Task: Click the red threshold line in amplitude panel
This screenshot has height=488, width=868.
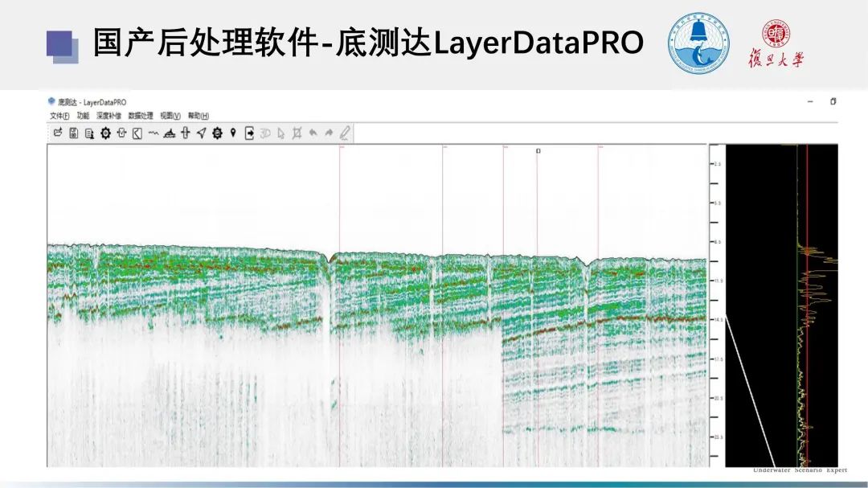Action: point(807,362)
